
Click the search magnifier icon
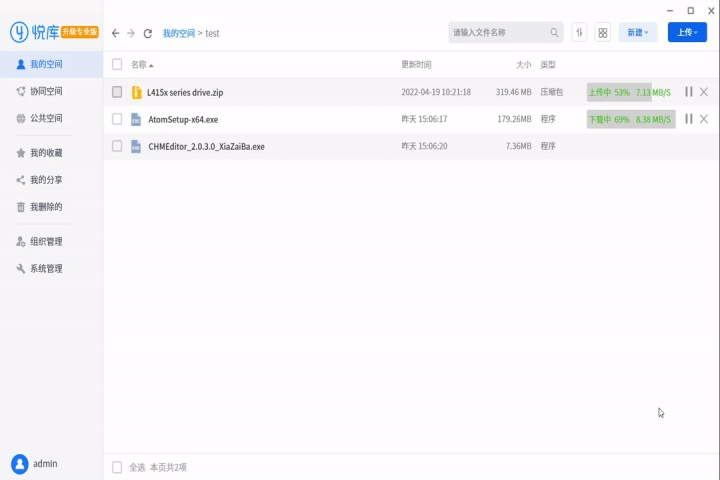pyautogui.click(x=554, y=33)
